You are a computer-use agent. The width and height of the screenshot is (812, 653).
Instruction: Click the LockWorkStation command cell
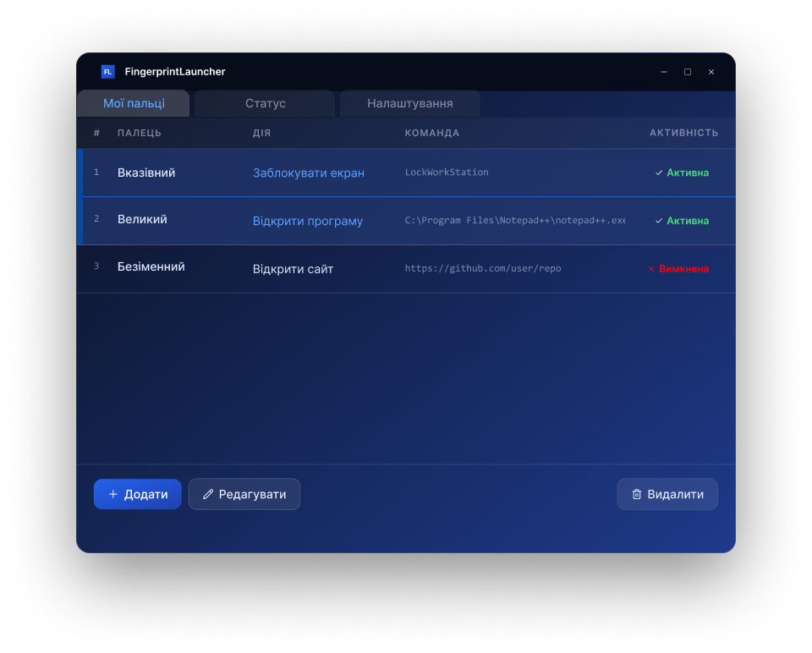[447, 173]
